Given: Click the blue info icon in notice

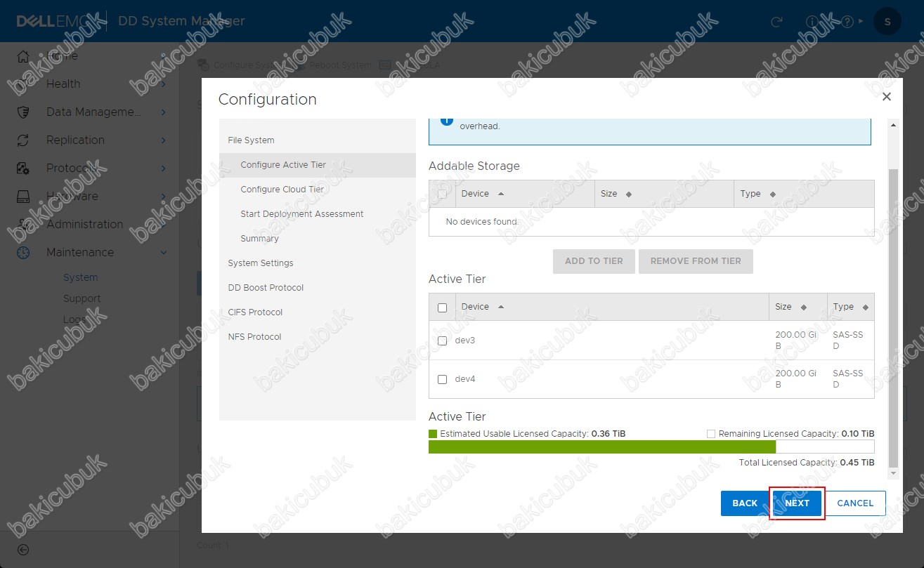Looking at the screenshot, I should point(447,121).
